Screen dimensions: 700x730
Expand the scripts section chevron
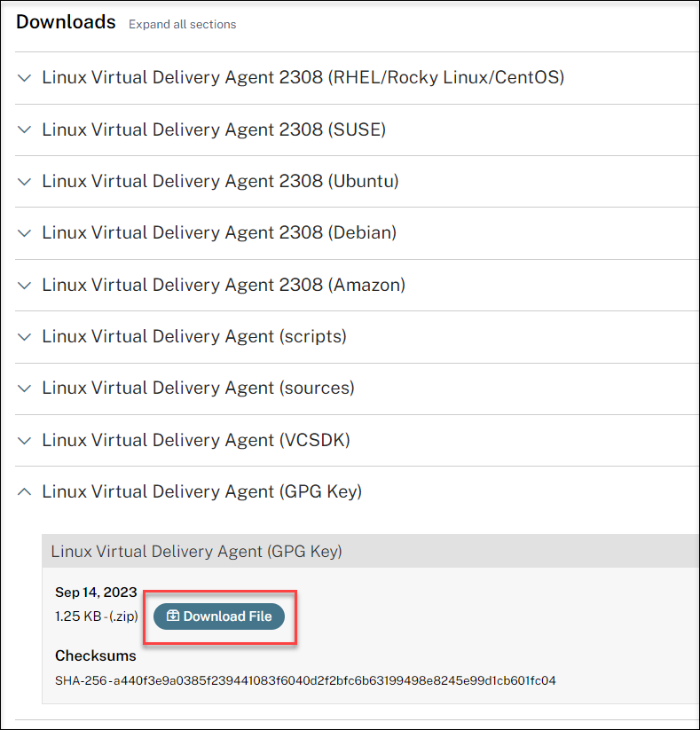point(25,337)
